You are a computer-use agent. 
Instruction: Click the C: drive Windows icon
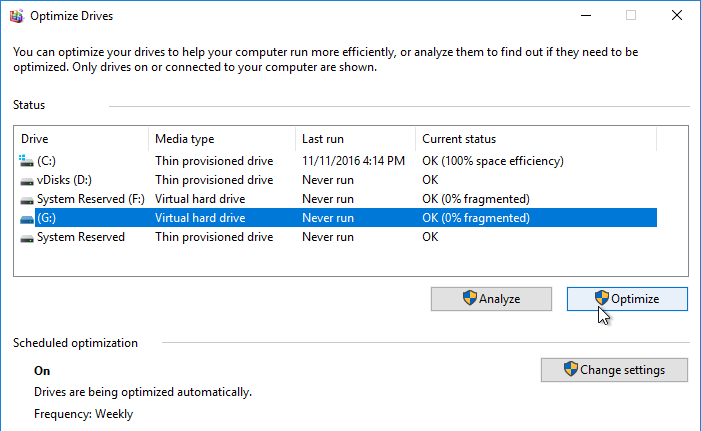point(26,161)
